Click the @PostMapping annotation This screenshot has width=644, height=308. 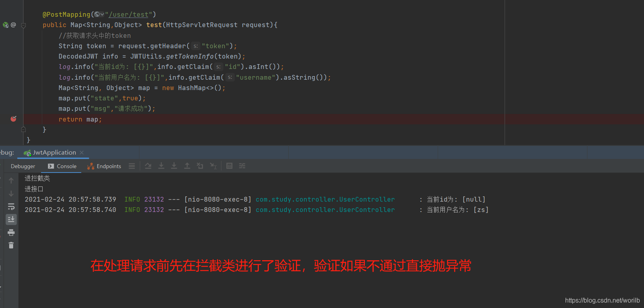coord(67,14)
